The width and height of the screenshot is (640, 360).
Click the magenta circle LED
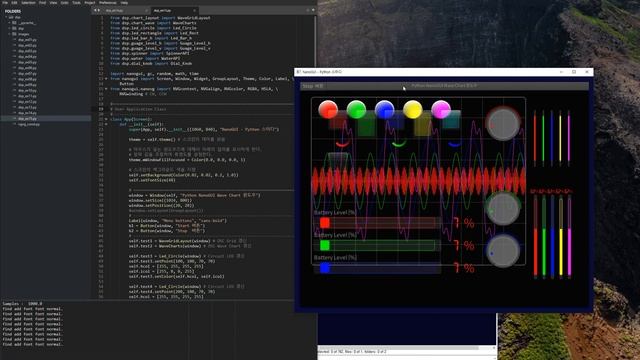(x=441, y=109)
